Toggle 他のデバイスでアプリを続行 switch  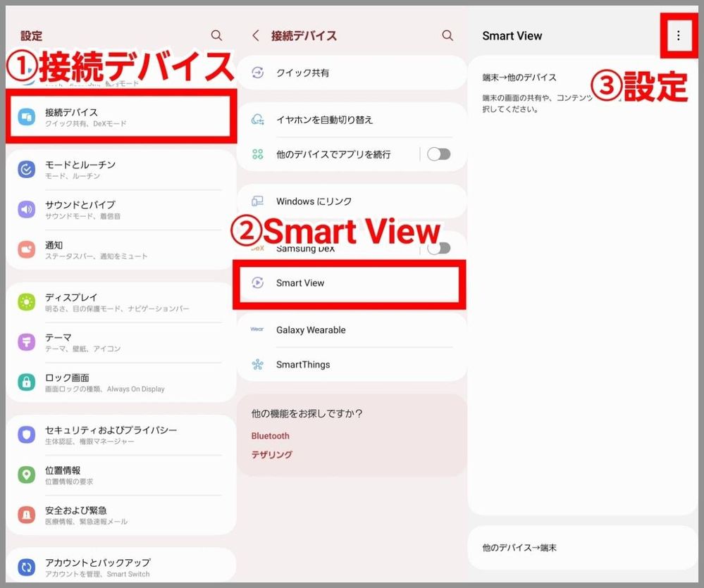point(438,154)
